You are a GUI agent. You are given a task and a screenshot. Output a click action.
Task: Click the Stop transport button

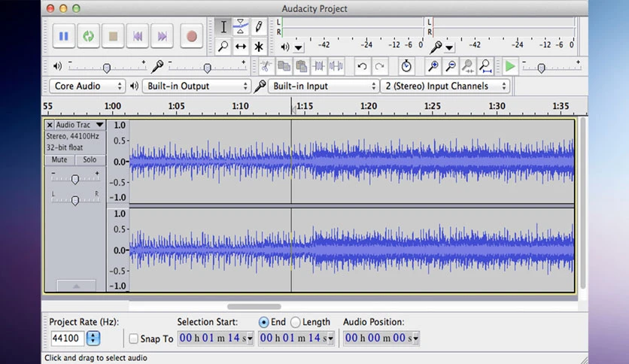113,37
